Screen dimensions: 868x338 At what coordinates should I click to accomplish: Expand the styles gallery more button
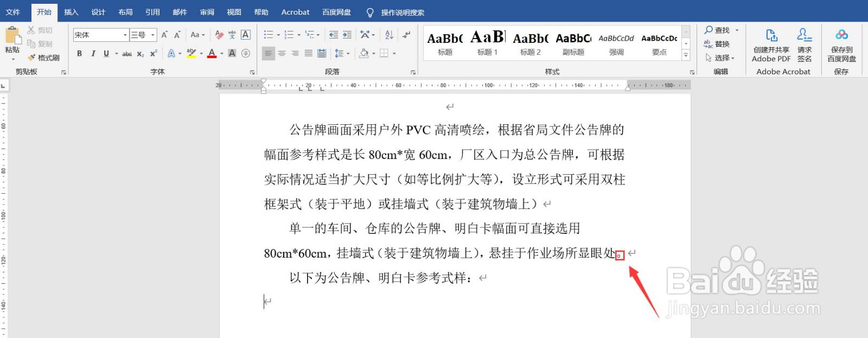tap(686, 55)
